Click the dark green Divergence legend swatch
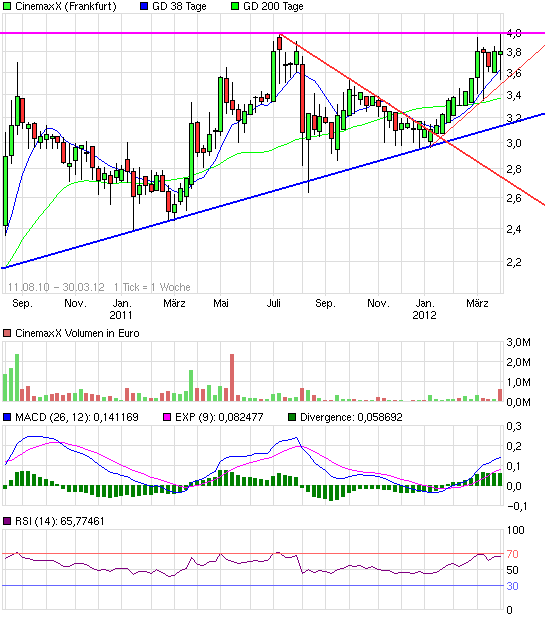 pyautogui.click(x=292, y=417)
